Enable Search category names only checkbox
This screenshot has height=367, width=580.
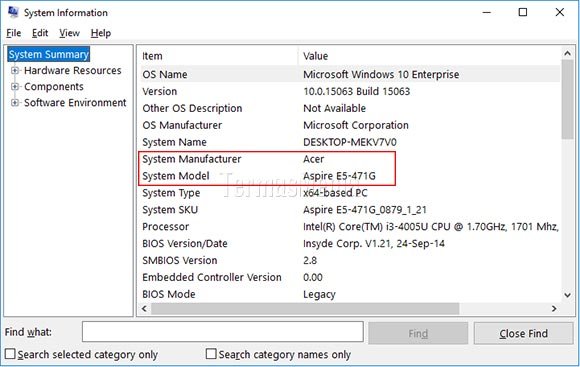point(211,354)
